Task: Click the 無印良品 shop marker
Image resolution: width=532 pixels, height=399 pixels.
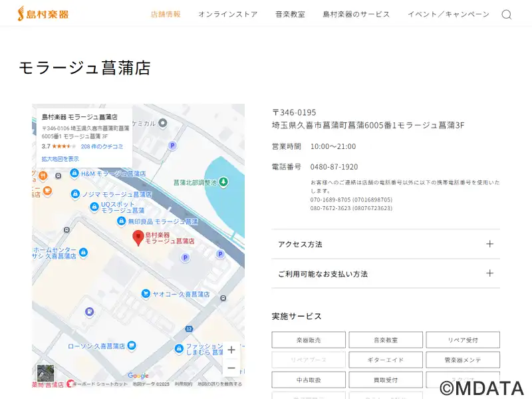Action: point(121,221)
